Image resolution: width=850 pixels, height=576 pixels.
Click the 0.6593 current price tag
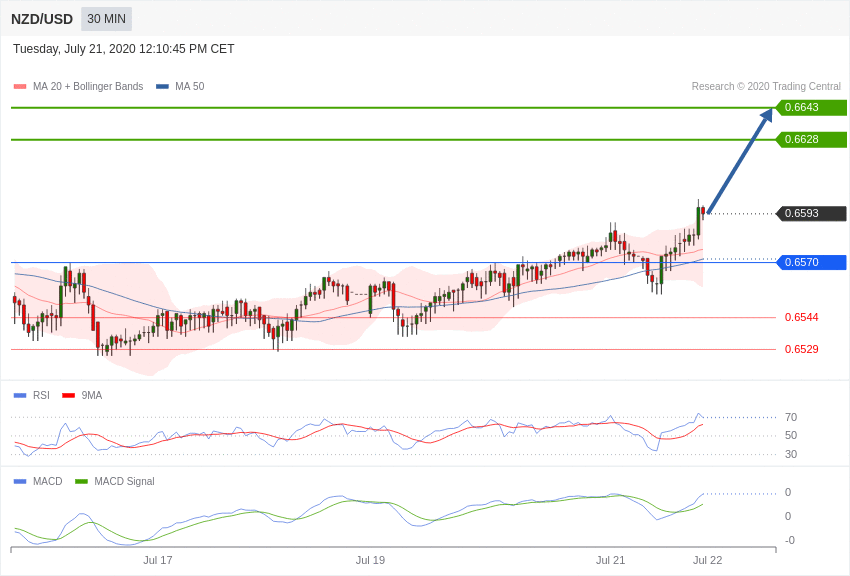click(x=812, y=213)
